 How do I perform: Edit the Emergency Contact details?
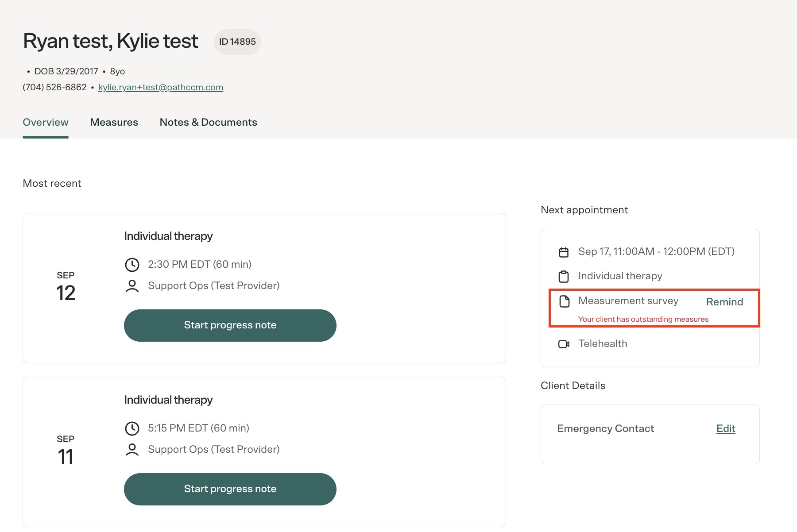point(726,428)
